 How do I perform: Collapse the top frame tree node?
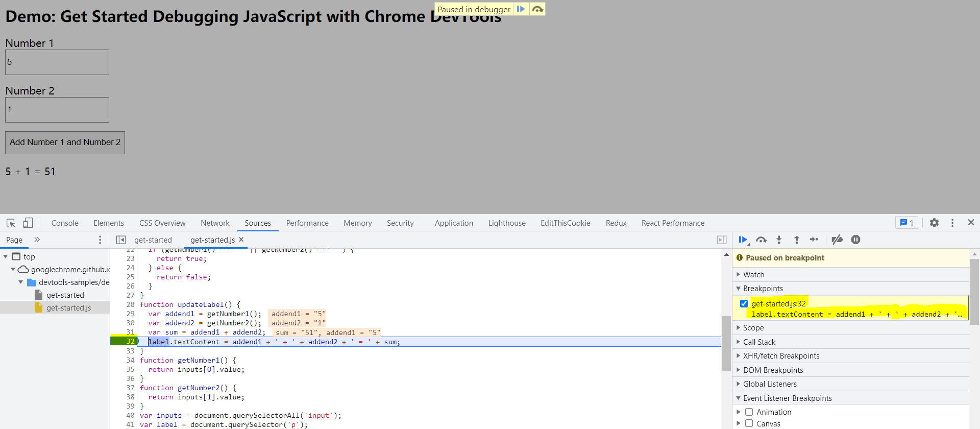click(5, 256)
